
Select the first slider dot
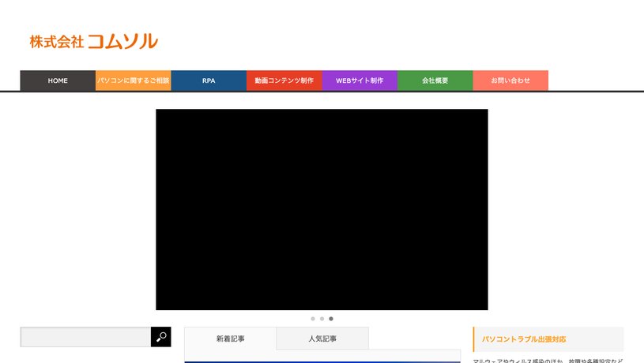[313, 319]
